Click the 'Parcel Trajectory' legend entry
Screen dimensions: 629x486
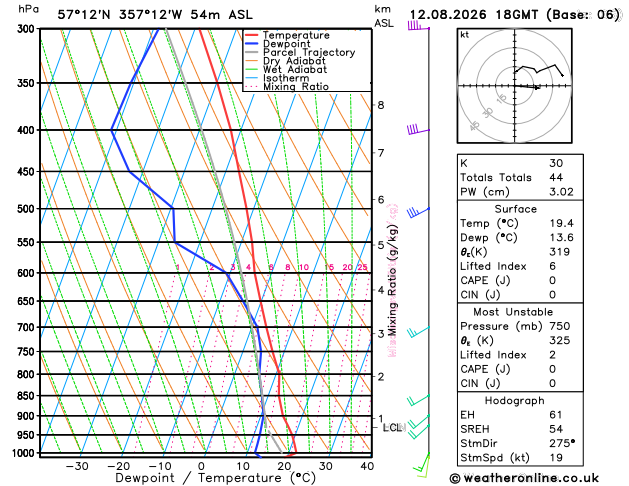[309, 53]
